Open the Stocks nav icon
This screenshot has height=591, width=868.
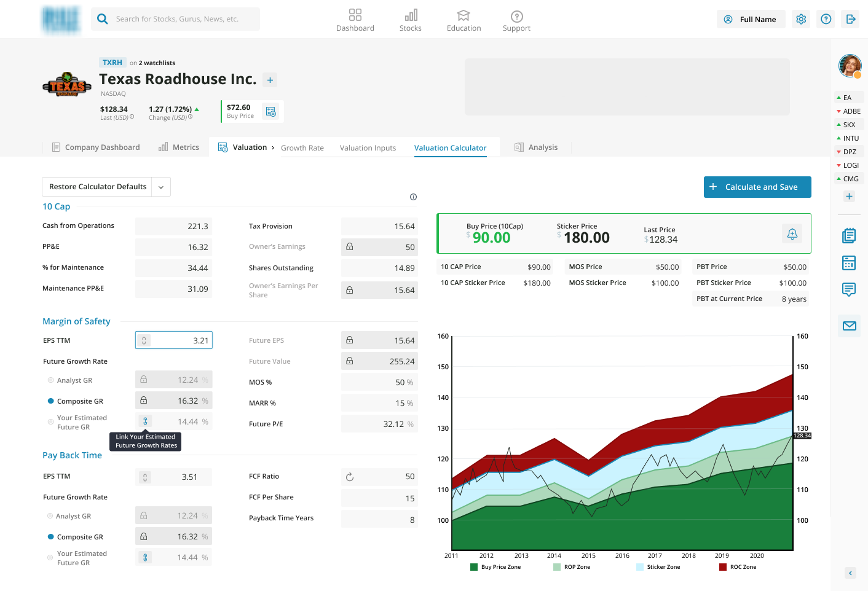411,15
